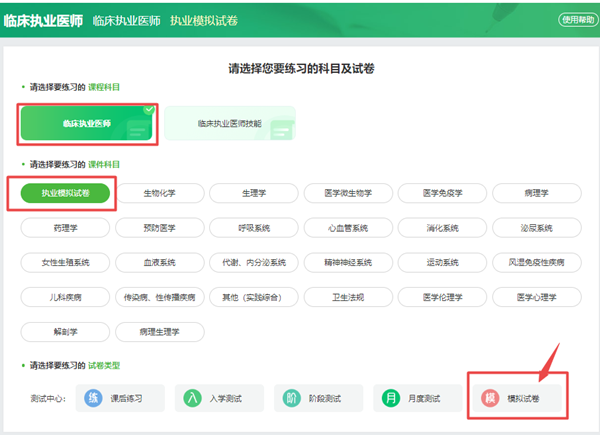Screen dimensions: 600x435
Task: Switch to 临床执业医师 header tab
Action: (x=126, y=20)
